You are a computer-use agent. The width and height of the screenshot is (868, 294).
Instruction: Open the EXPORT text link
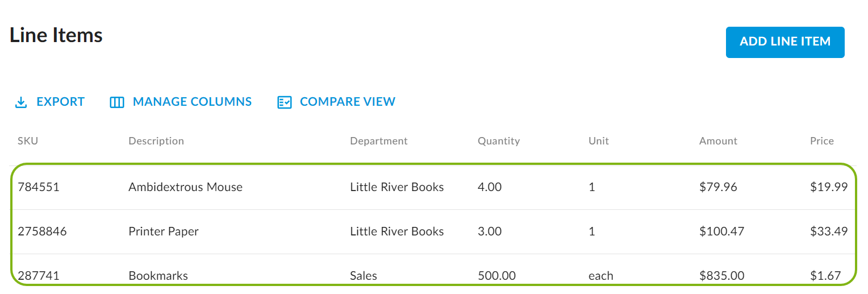click(x=60, y=102)
